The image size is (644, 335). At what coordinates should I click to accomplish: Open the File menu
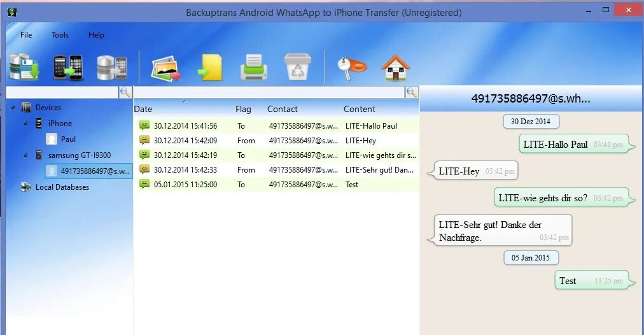(26, 35)
